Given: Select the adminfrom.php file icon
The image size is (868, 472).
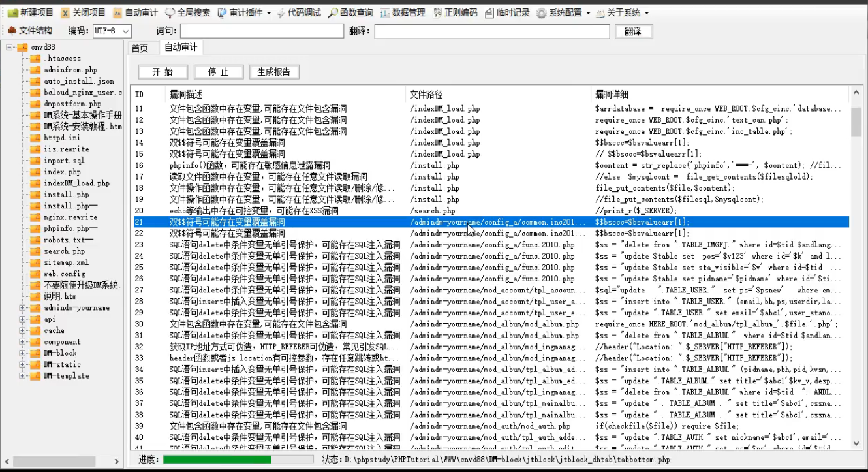Looking at the screenshot, I should (35, 70).
